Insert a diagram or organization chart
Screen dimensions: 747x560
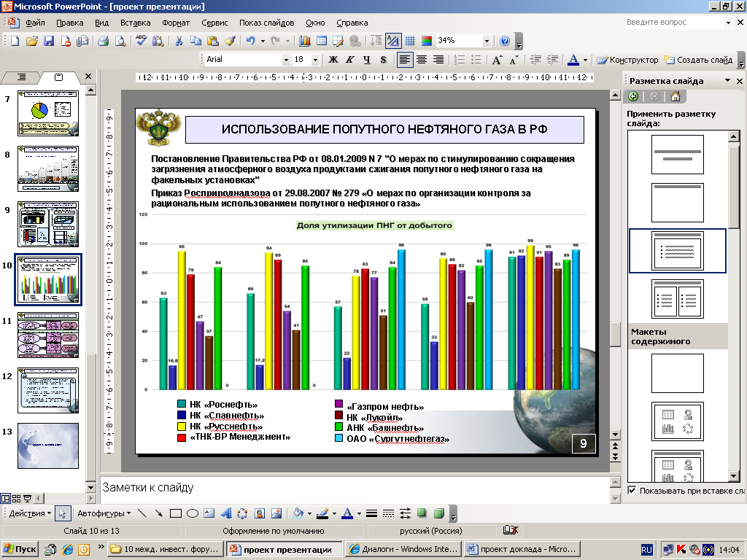click(242, 513)
